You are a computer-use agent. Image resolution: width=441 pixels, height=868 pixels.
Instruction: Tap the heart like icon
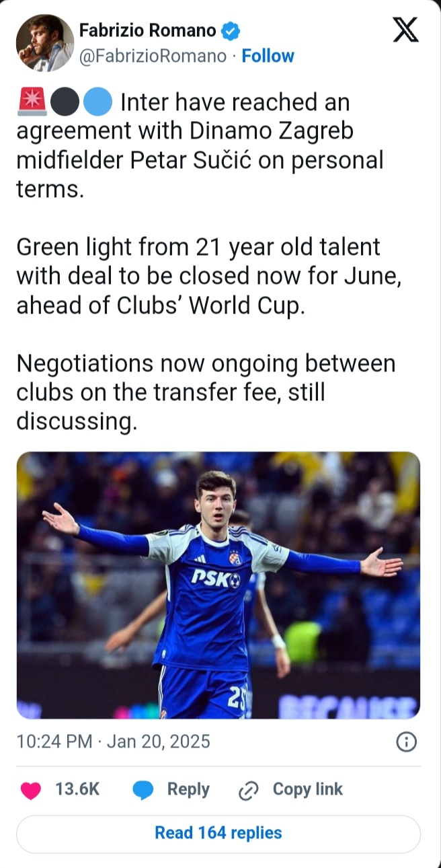pos(31,791)
